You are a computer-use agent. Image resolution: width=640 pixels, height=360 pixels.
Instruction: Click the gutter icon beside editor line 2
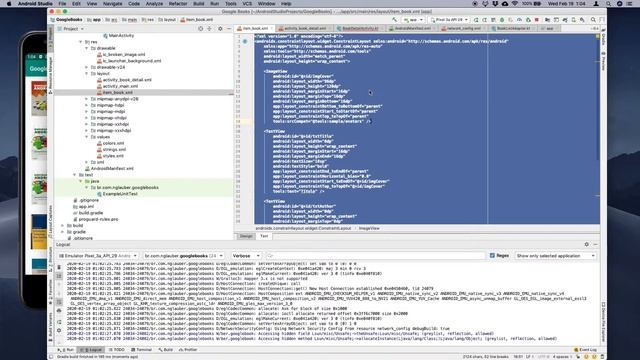point(245,41)
